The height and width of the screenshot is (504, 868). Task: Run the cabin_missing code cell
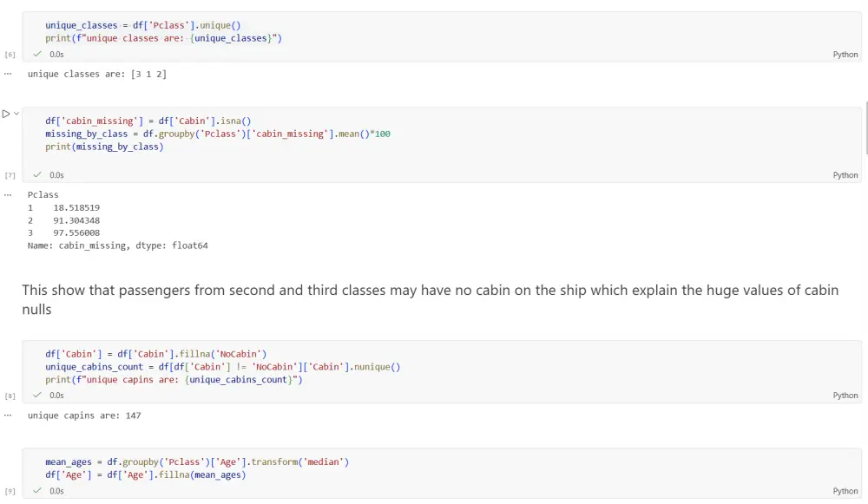point(6,114)
